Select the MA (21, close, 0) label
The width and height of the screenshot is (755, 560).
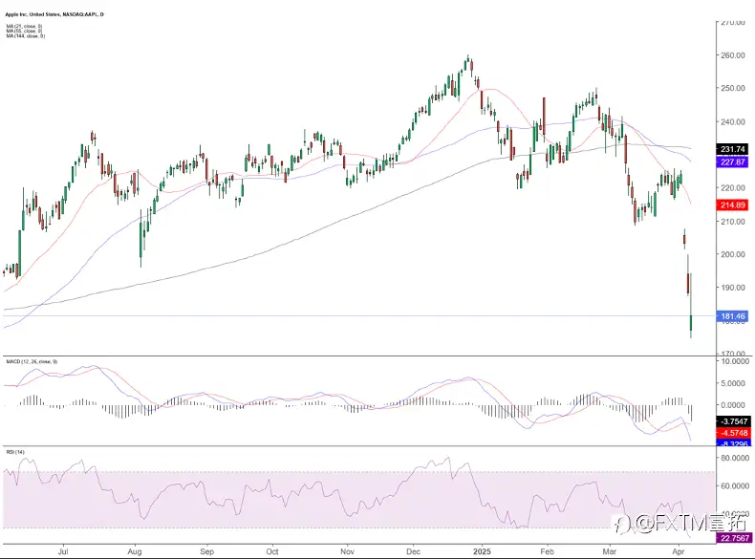click(24, 26)
